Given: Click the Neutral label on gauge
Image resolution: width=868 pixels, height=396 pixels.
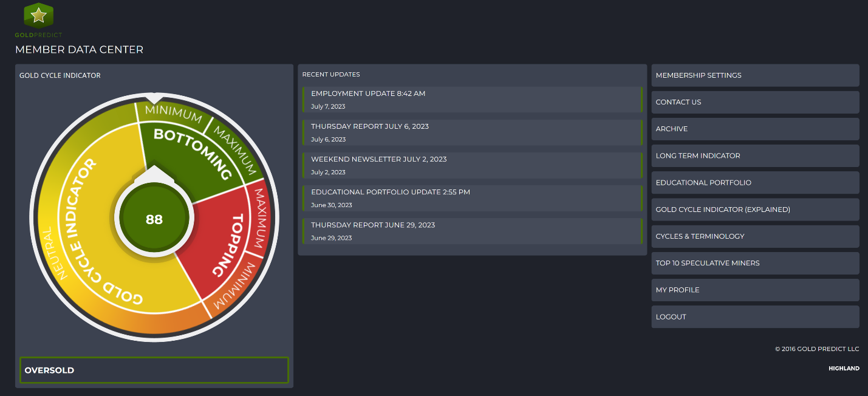Looking at the screenshot, I should point(56,254).
